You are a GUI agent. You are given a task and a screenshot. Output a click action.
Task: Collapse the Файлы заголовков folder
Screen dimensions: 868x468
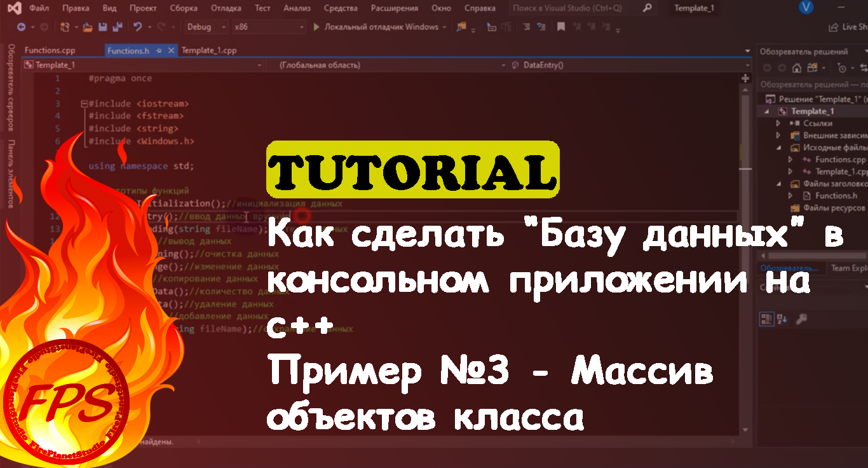[778, 184]
